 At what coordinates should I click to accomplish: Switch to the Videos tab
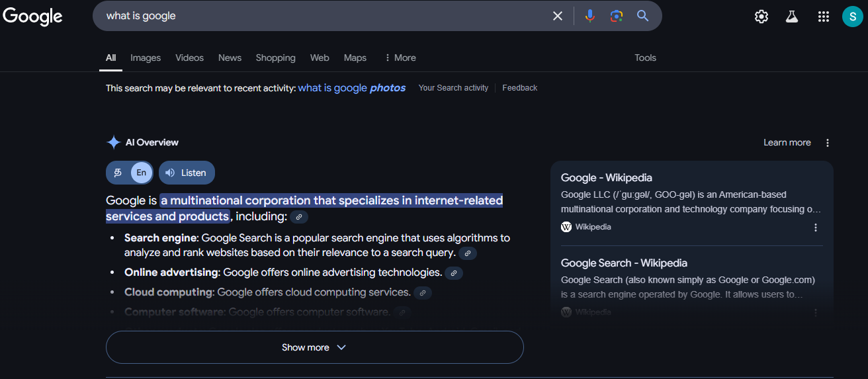(x=189, y=58)
